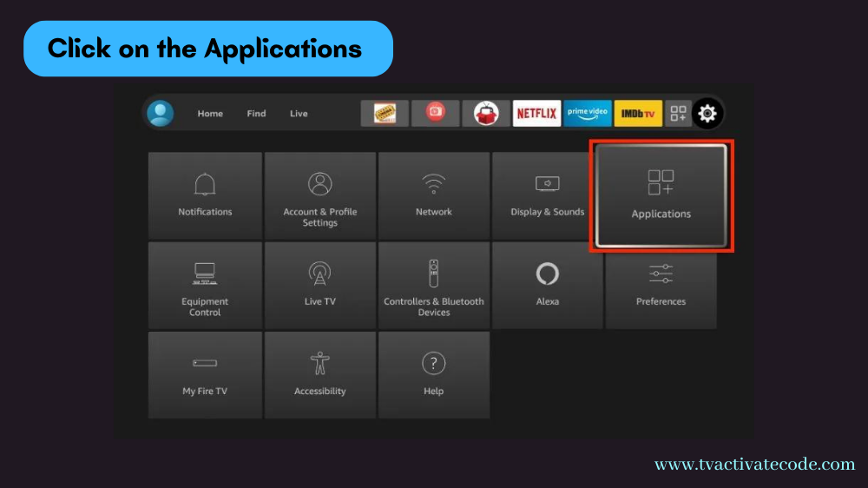Select the Network settings tile
The width and height of the screenshot is (868, 488).
(x=434, y=195)
